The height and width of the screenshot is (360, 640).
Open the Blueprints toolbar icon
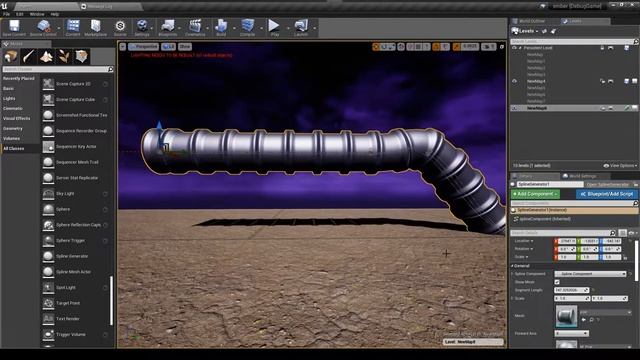[168, 26]
